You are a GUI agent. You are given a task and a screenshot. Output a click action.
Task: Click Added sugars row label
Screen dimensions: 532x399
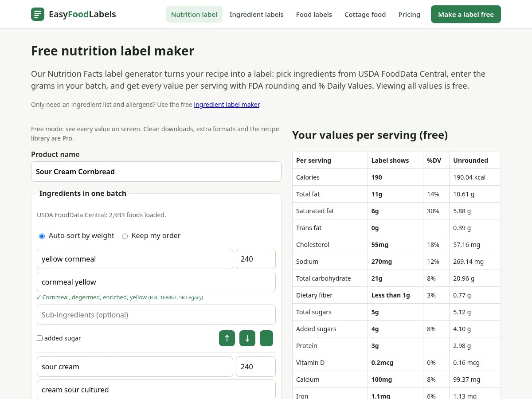[x=316, y=329]
